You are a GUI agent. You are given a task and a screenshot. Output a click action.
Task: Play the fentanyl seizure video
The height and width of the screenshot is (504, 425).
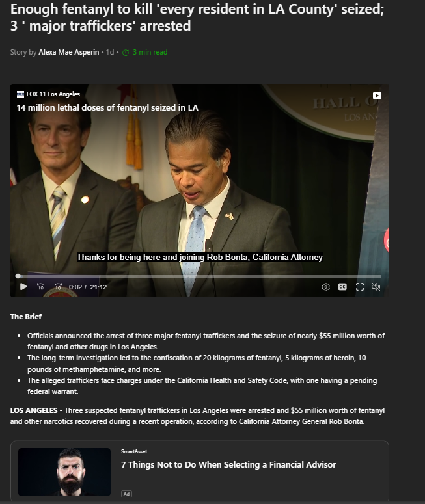[23, 286]
